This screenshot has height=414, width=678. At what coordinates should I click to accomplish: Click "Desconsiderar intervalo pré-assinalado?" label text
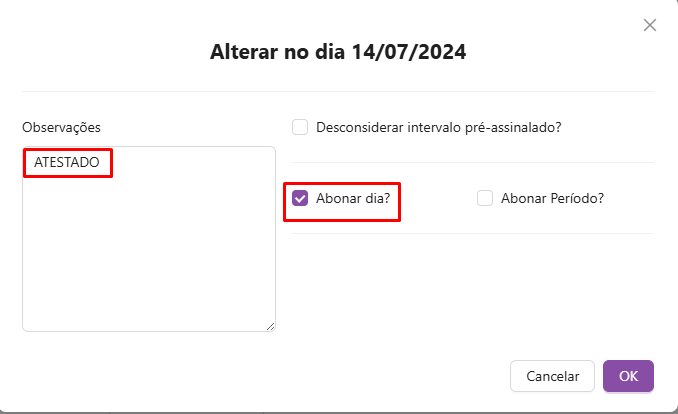click(x=438, y=127)
